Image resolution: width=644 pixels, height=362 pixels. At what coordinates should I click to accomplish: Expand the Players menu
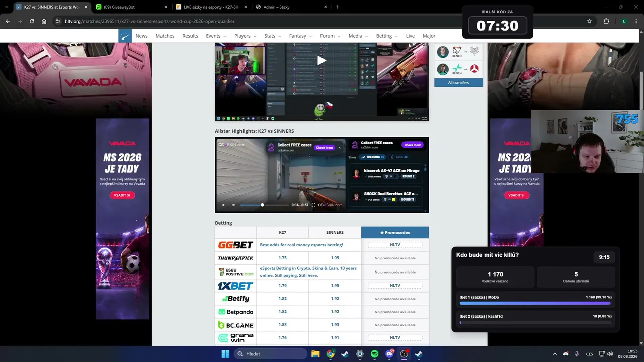(x=245, y=36)
